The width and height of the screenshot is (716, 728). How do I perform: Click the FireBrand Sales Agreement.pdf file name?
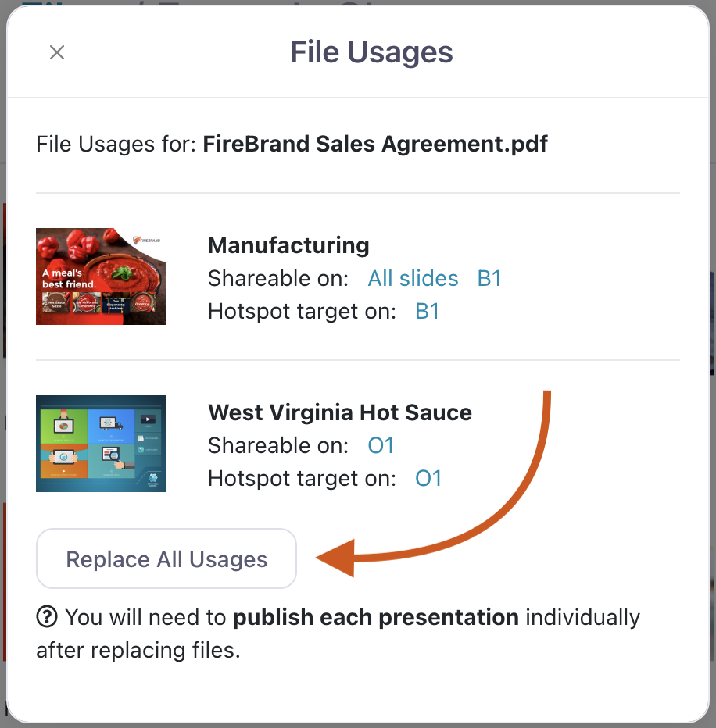(375, 145)
